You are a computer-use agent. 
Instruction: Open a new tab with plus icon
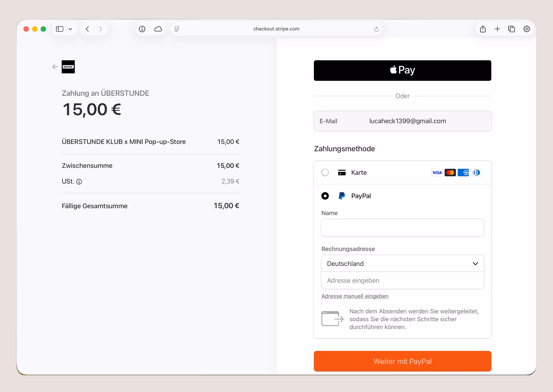tap(497, 29)
